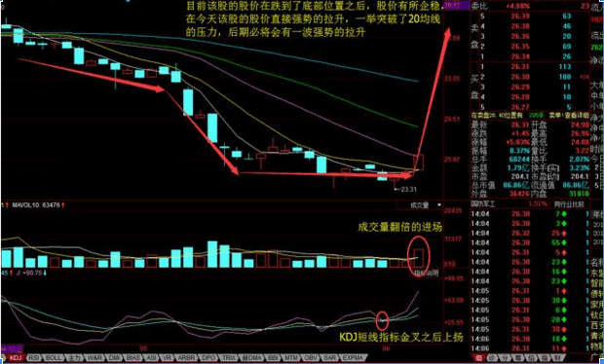
Task: Click the J: +90.75 KDJ readout
Action: click(31, 273)
